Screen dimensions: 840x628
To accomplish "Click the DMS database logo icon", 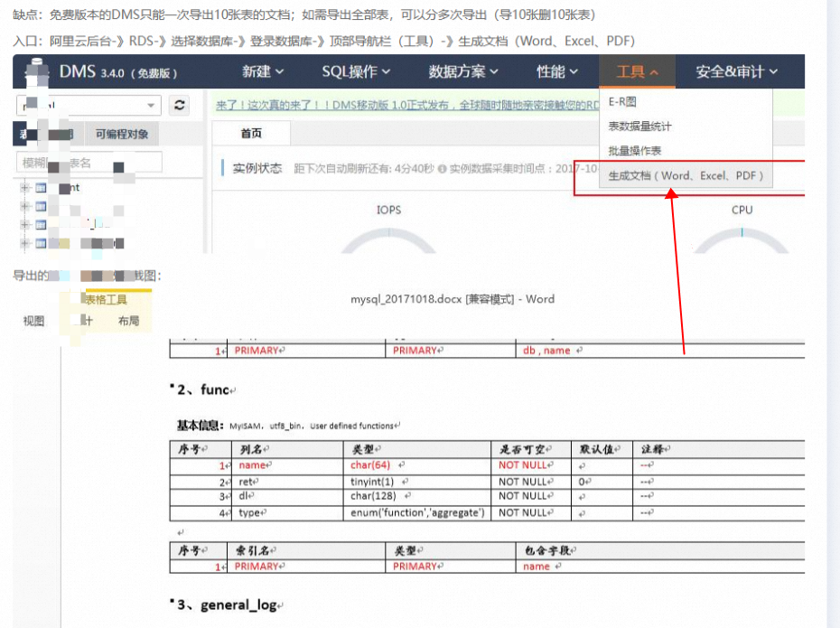I will [x=37, y=71].
